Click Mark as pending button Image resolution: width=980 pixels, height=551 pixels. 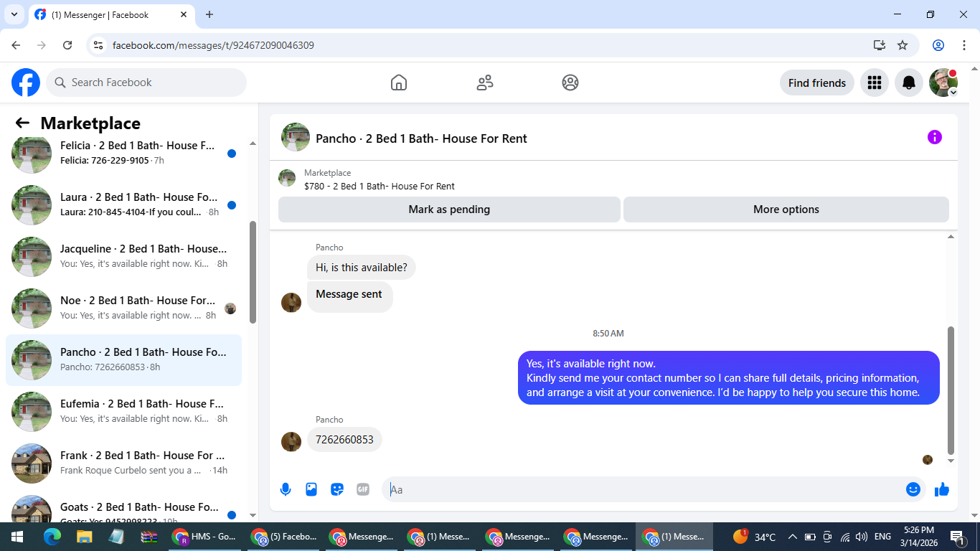(449, 209)
